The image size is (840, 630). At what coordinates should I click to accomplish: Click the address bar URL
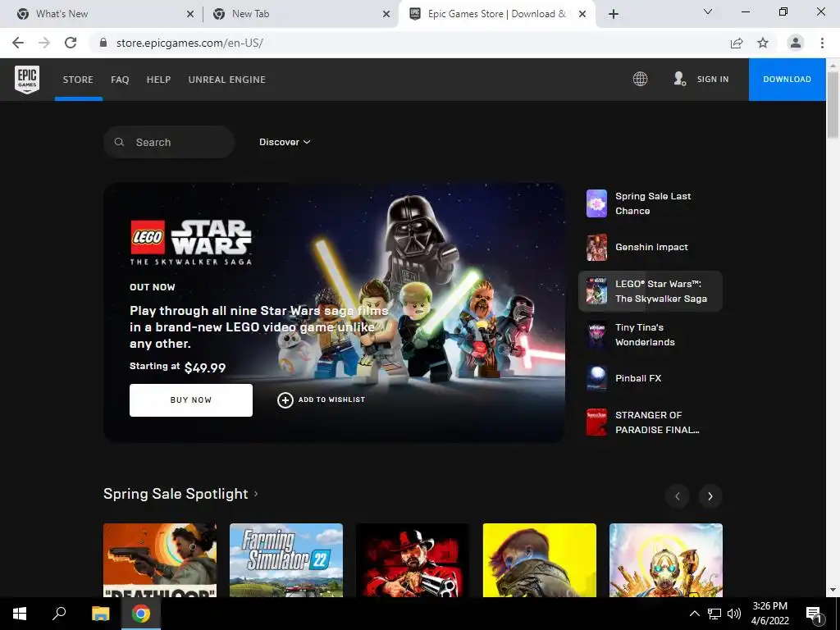point(189,43)
